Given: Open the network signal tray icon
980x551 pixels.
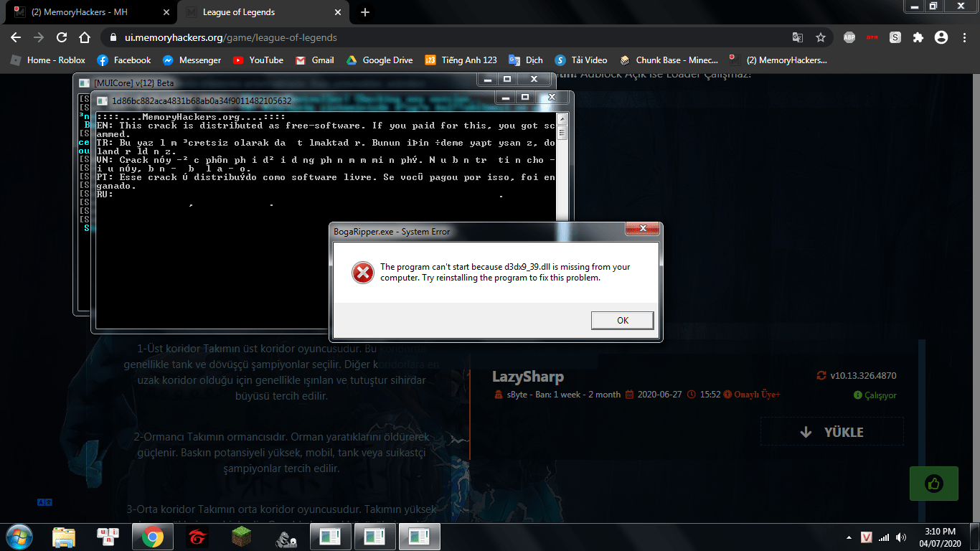Looking at the screenshot, I should pyautogui.click(x=885, y=537).
